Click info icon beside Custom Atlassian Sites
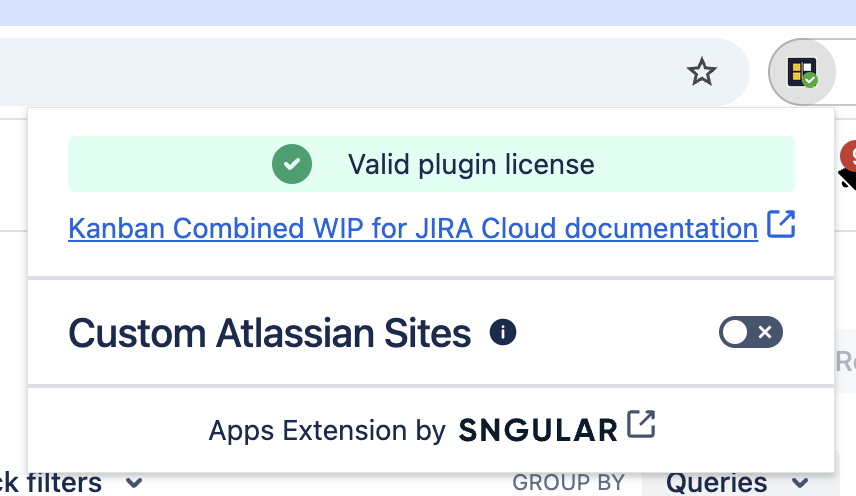Image resolution: width=856 pixels, height=496 pixels. point(503,332)
